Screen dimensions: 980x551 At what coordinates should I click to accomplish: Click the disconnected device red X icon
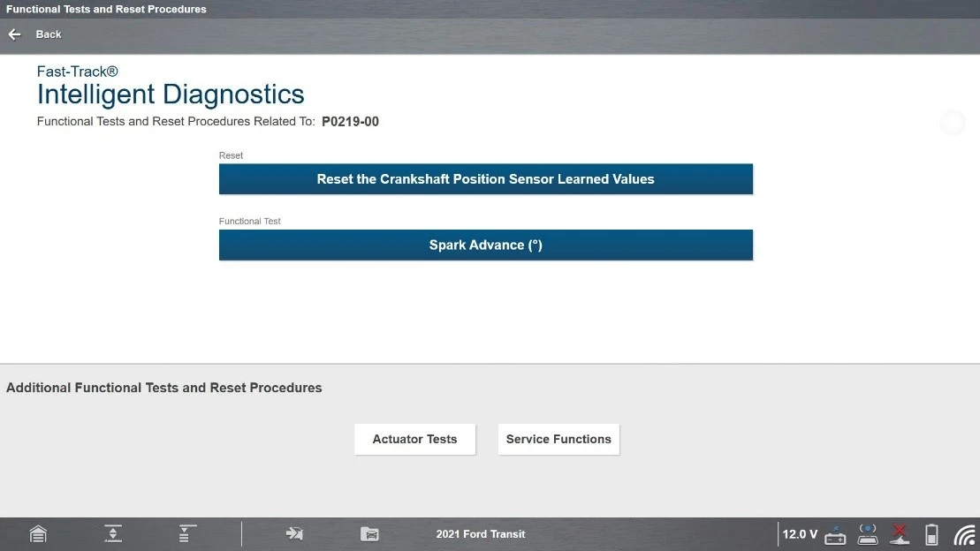900,534
